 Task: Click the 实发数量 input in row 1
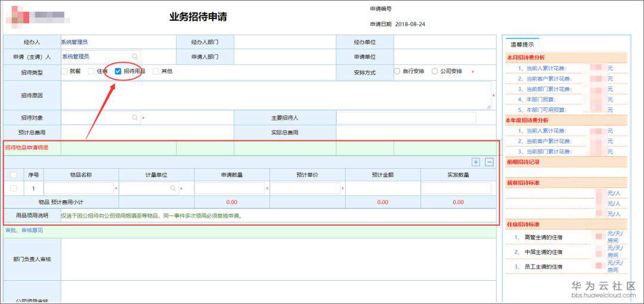[x=456, y=188]
